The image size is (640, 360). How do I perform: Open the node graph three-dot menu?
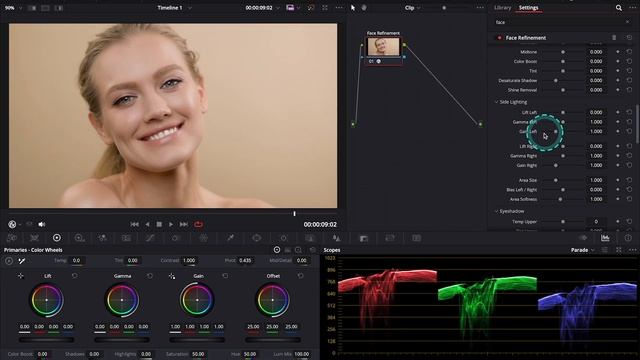coord(480,8)
